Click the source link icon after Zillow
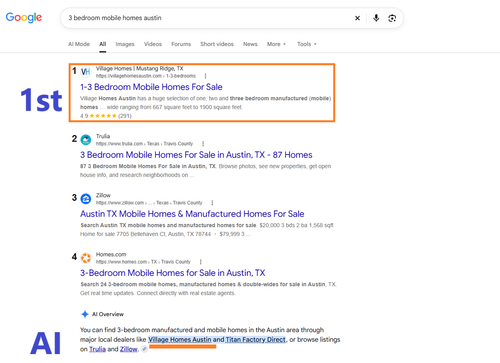The width and height of the screenshot is (500, 363). click(x=144, y=349)
